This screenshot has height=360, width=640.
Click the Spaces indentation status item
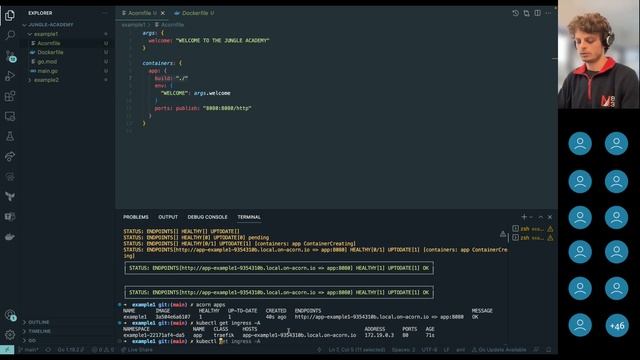pos(403,349)
